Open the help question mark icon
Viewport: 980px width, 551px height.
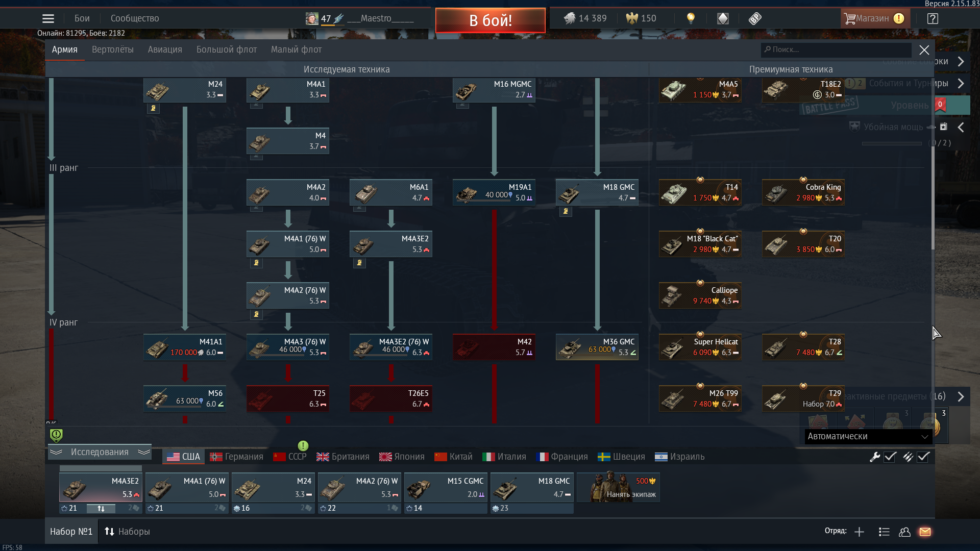933,18
